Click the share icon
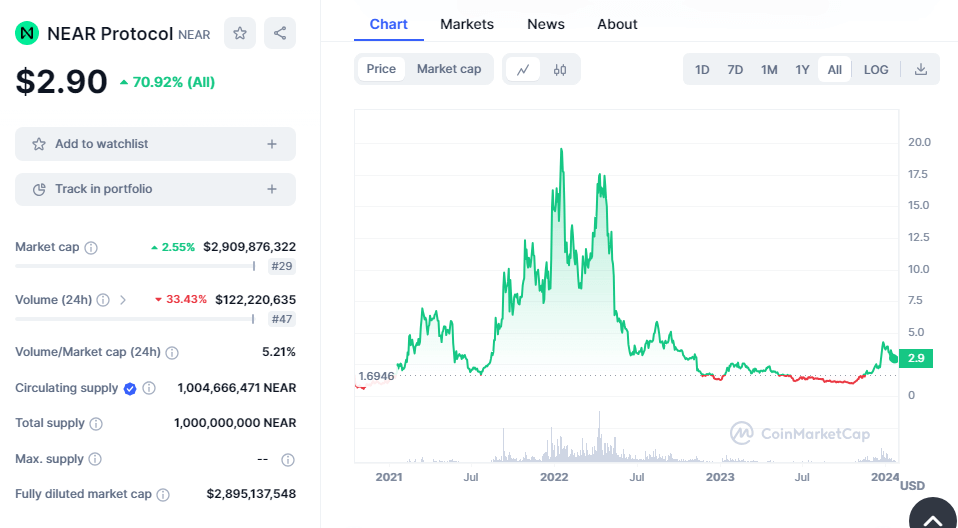 (280, 33)
